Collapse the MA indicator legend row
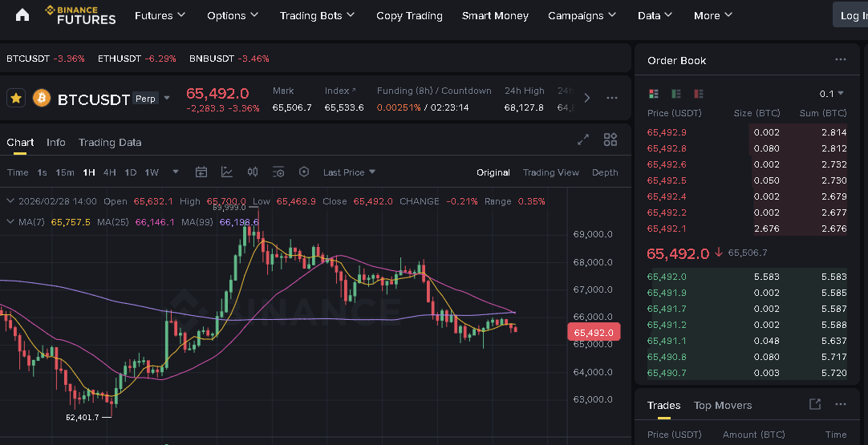The width and height of the screenshot is (868, 445). click(10, 221)
